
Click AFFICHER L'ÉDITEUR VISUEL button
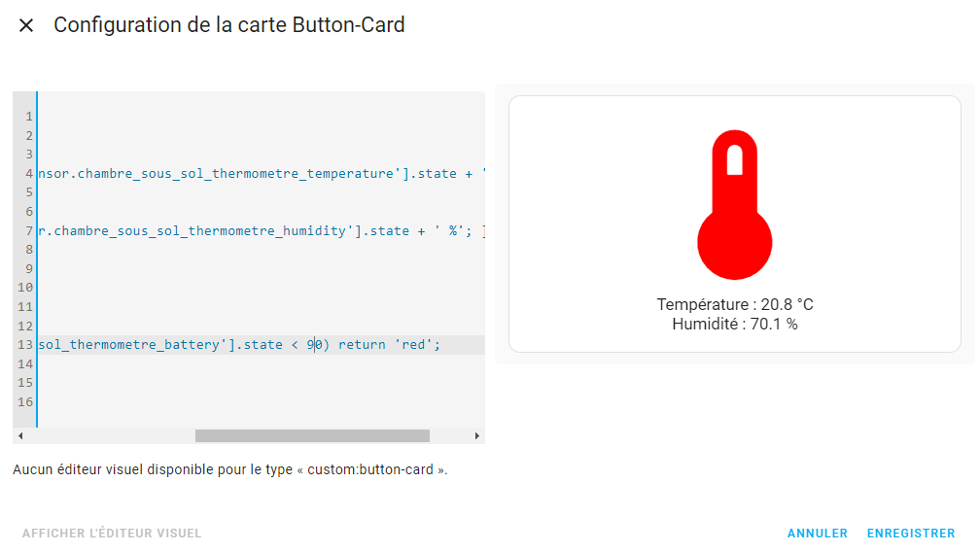tap(112, 534)
